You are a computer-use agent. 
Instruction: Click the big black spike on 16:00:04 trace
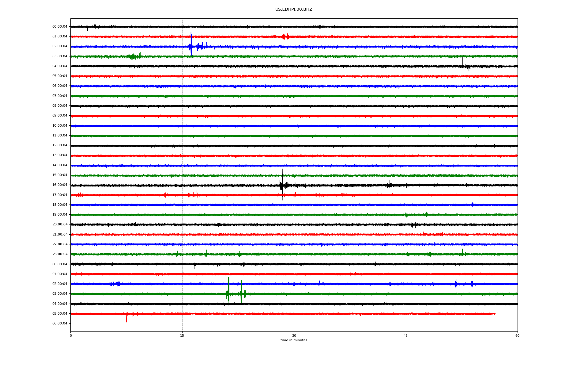point(282,183)
